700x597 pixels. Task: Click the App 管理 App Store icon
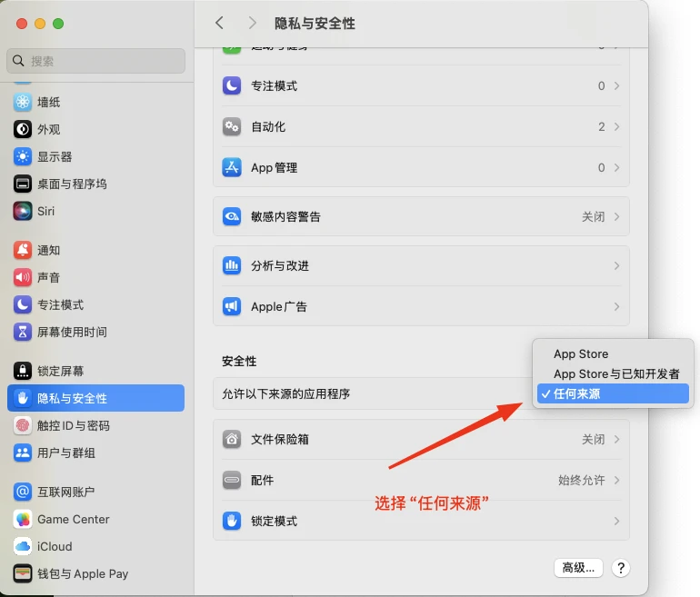click(x=232, y=168)
